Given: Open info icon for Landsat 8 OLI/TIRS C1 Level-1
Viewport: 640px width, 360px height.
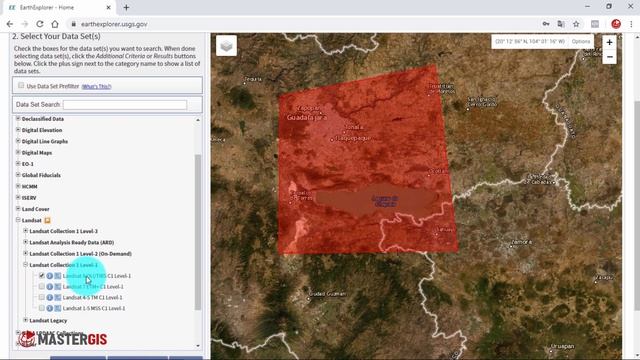Looking at the screenshot, I should pyautogui.click(x=50, y=276).
